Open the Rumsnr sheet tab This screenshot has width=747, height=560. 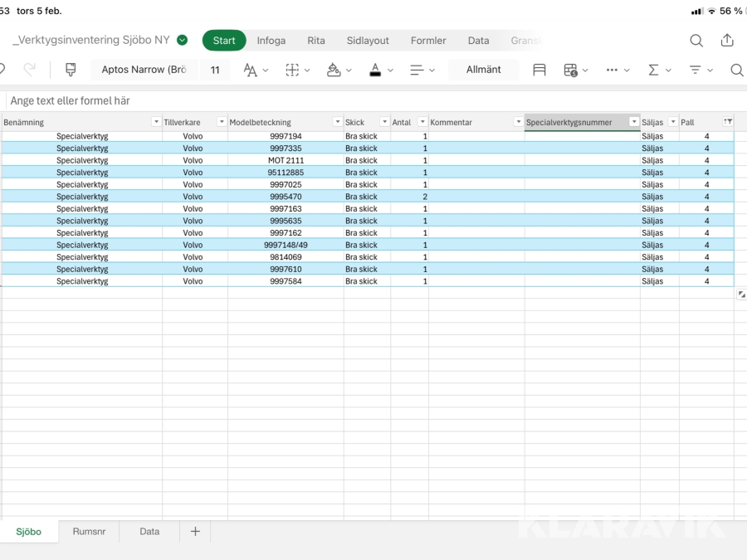click(89, 532)
